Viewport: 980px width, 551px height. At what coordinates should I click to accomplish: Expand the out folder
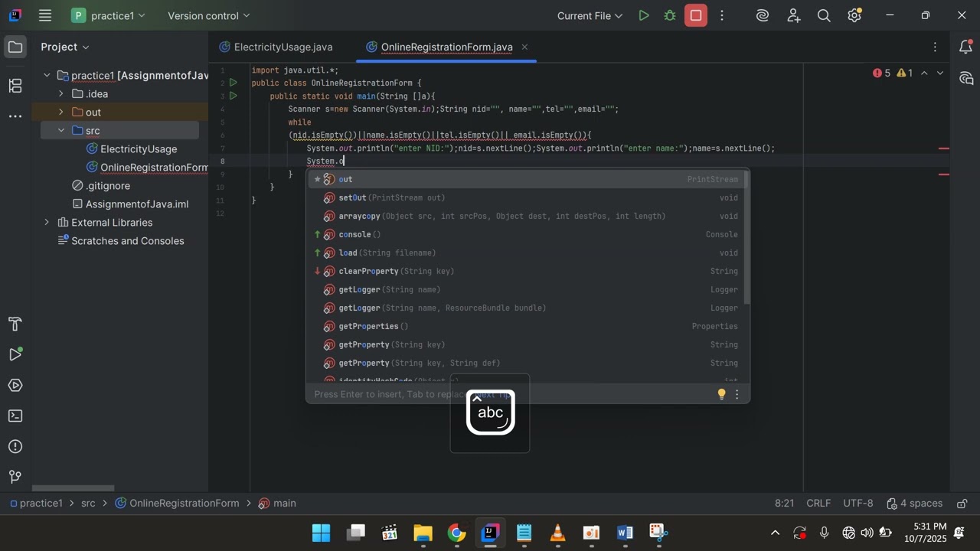(61, 112)
